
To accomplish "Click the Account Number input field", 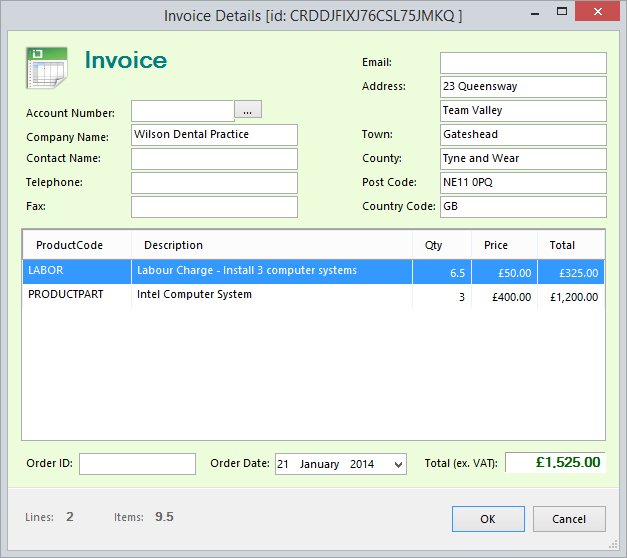I will pos(183,111).
